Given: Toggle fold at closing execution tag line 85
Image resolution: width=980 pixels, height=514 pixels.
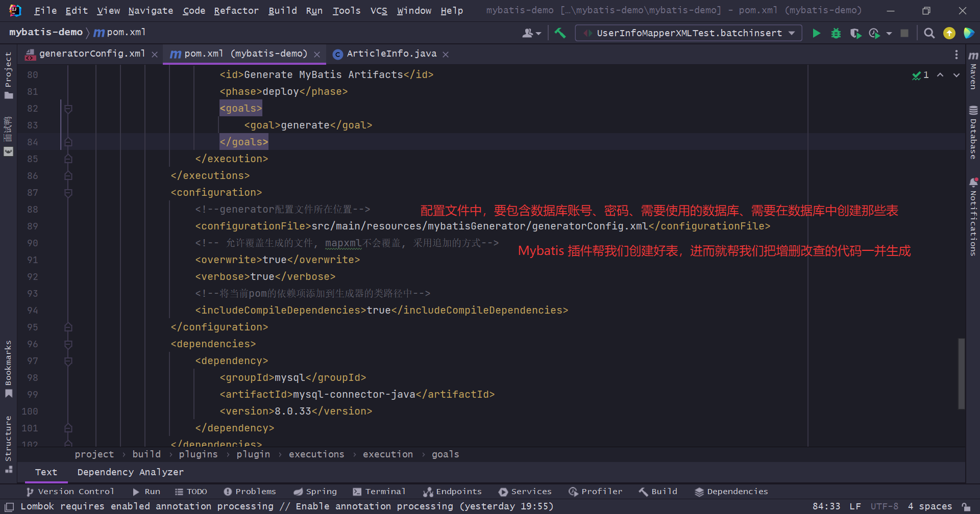Looking at the screenshot, I should pos(68,159).
